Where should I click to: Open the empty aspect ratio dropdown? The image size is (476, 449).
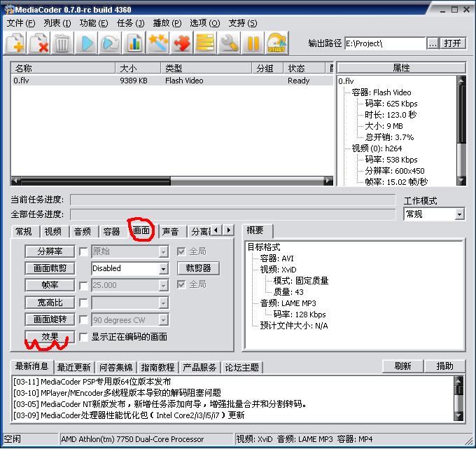coord(129,303)
